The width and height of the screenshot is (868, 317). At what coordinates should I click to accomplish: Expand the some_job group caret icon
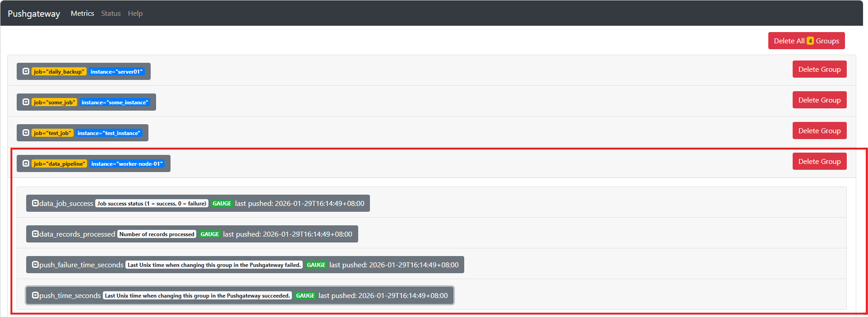pyautogui.click(x=26, y=102)
